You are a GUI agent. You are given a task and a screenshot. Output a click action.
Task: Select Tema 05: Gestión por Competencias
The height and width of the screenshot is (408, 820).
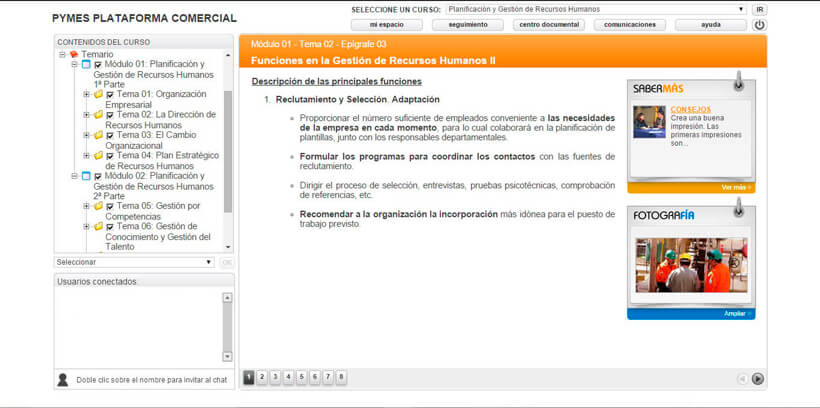click(153, 211)
